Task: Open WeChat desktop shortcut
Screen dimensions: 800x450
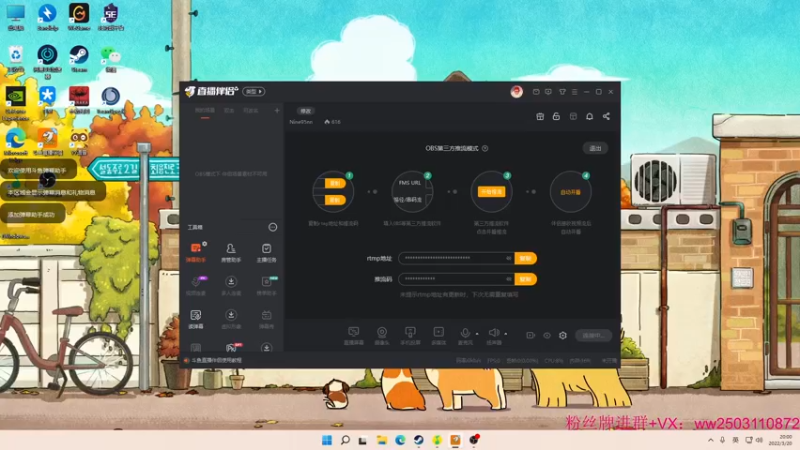Action: click(x=110, y=58)
